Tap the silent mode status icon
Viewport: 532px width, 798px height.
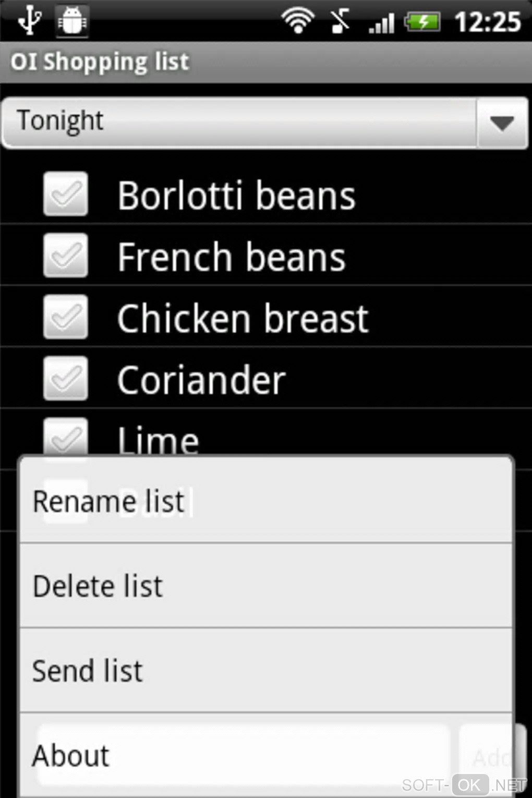coord(340,21)
